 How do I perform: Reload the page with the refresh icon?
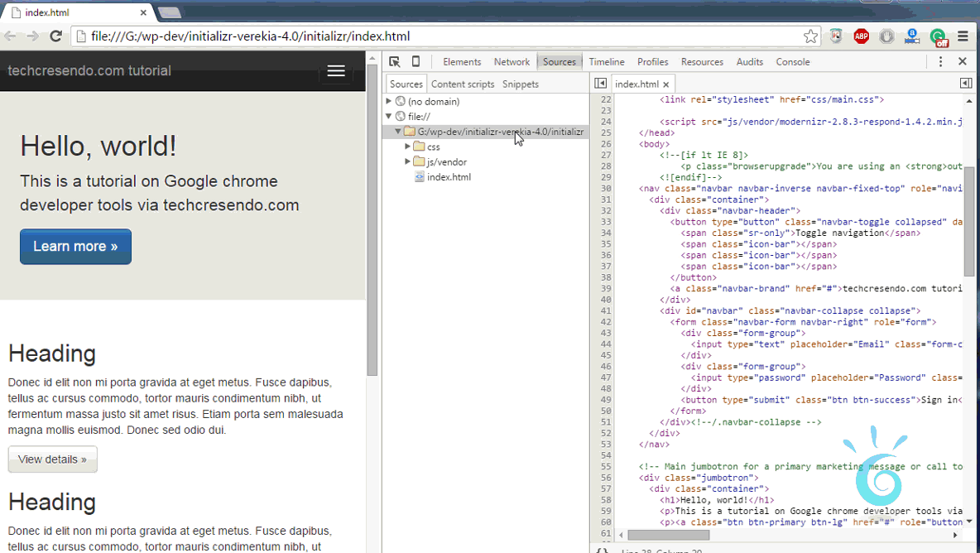point(55,36)
